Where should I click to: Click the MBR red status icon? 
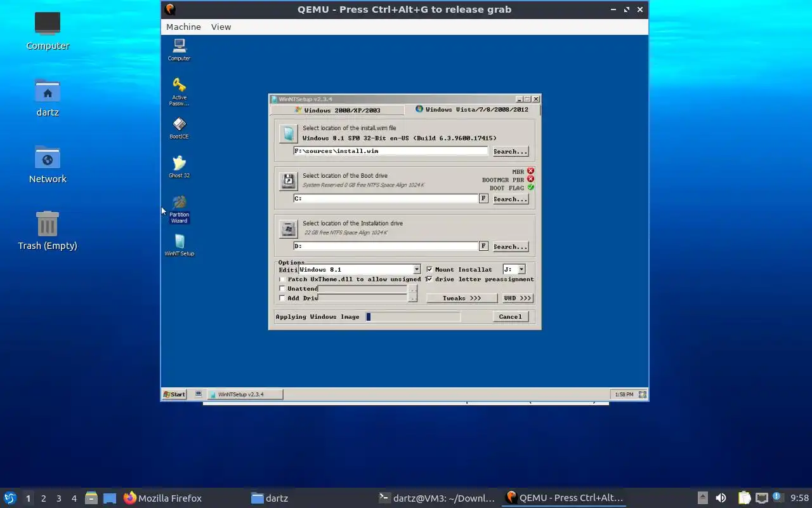(x=530, y=171)
